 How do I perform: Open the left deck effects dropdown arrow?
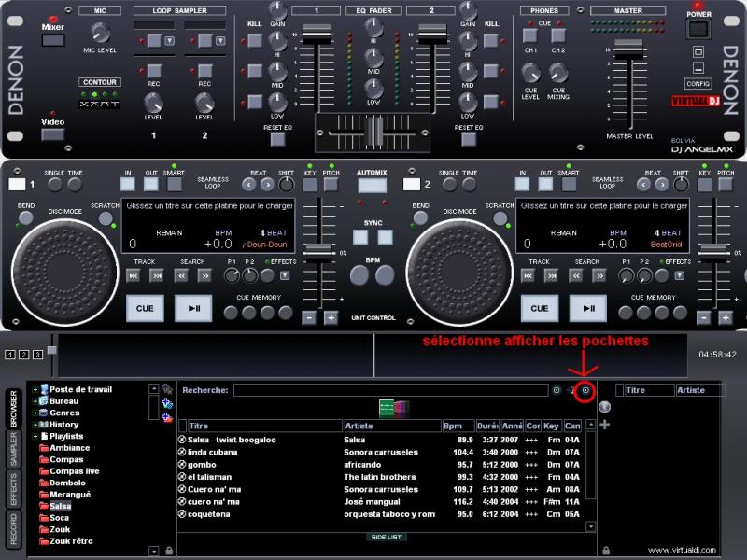click(x=285, y=275)
